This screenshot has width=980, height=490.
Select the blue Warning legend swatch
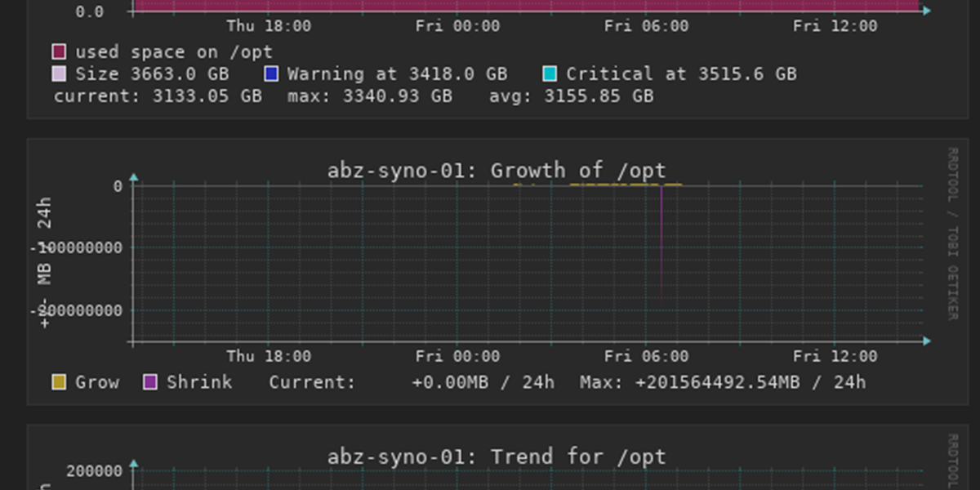271,74
